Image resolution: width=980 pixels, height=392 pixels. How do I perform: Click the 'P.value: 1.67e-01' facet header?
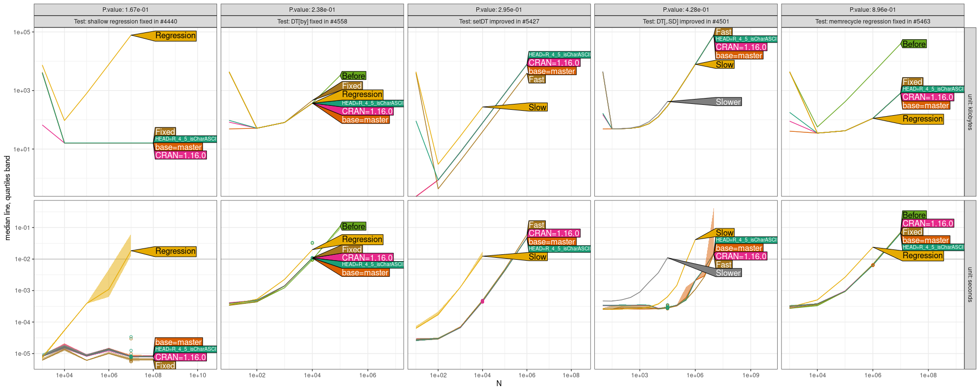pos(125,10)
